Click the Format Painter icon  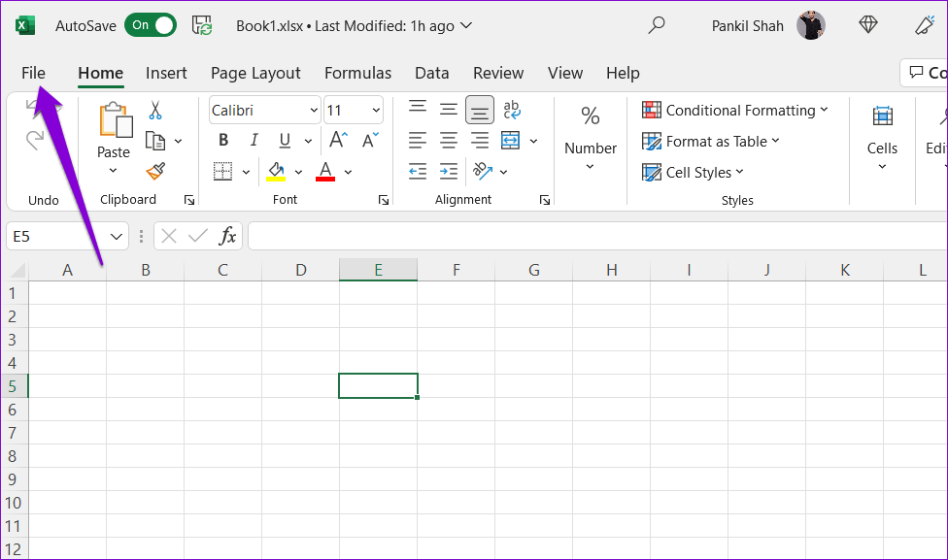pyautogui.click(x=153, y=171)
